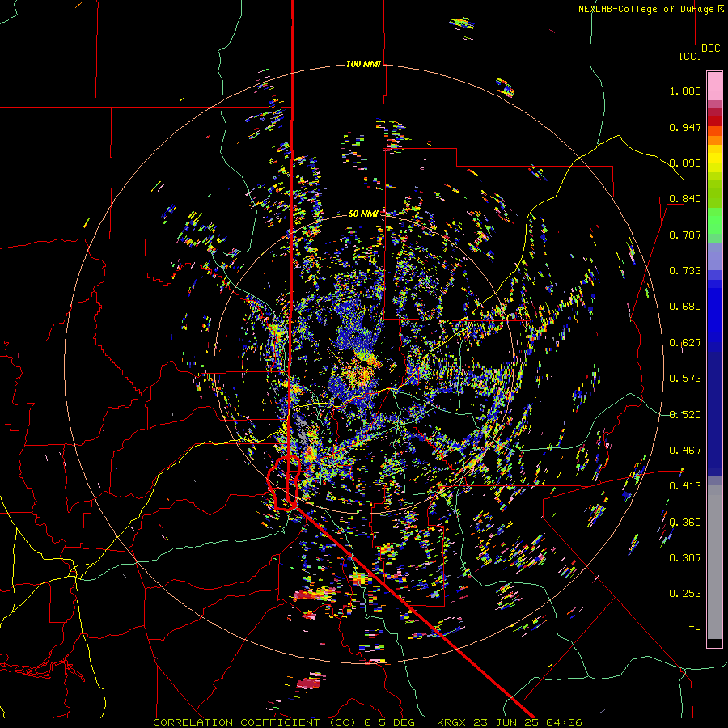This screenshot has width=728, height=728.
Task: Click the 0.467 scale value
Action: tap(685, 451)
